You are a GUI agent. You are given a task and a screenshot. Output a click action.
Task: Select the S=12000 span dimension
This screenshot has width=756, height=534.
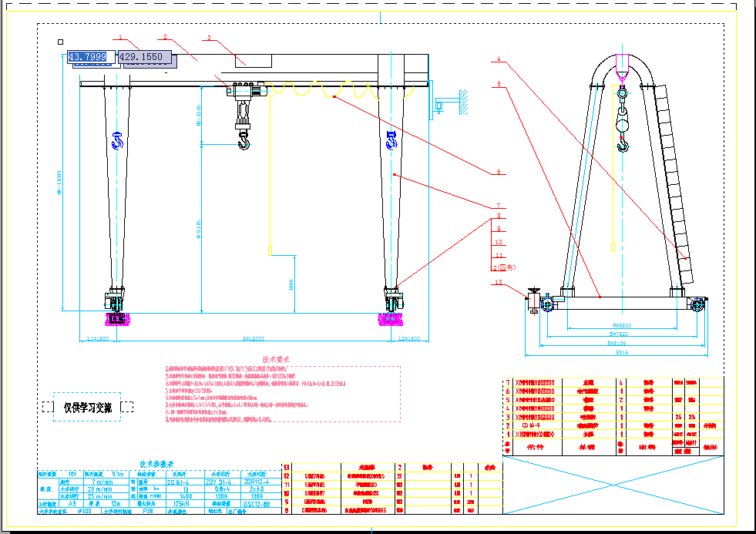pos(254,338)
